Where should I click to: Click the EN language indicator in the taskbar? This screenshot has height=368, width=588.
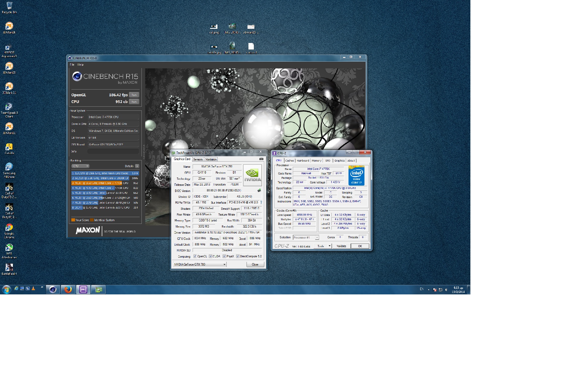tap(422, 289)
